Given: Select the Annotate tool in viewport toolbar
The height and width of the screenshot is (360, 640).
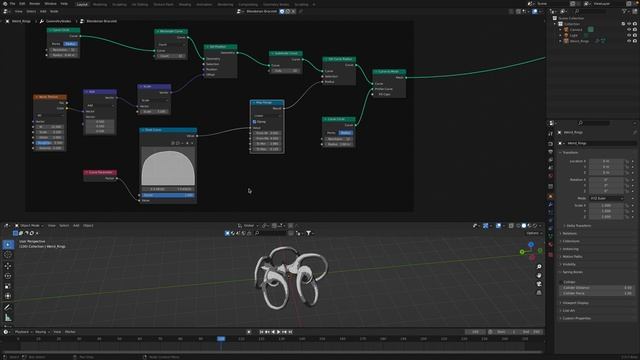Looking at the screenshot, I should coord(8,307).
